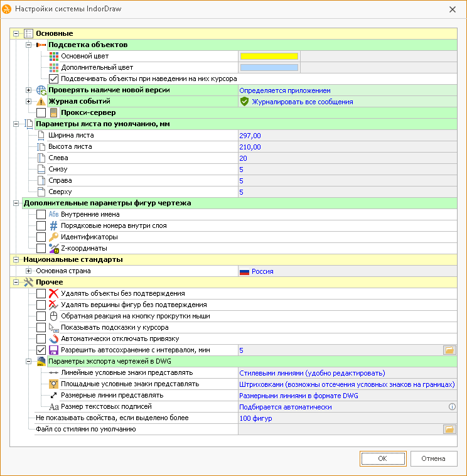Click the red cross icon for Удалять объекты
The image size is (467, 476).
[x=54, y=293]
